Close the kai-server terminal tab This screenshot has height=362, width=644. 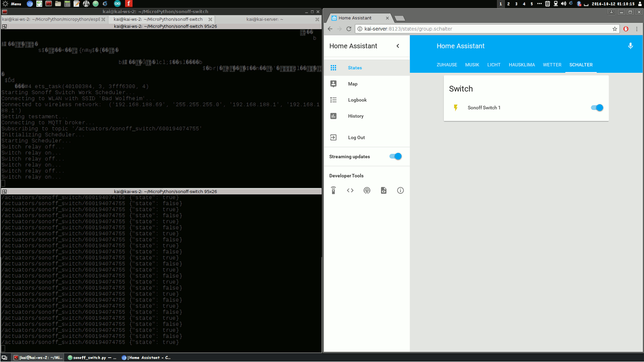pyautogui.click(x=317, y=19)
